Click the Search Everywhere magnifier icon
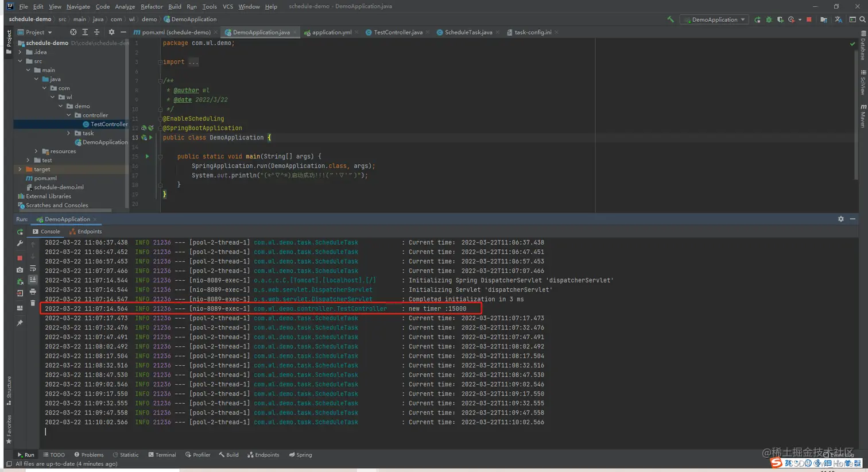Screen dimensions: 868x472 pyautogui.click(x=862, y=20)
